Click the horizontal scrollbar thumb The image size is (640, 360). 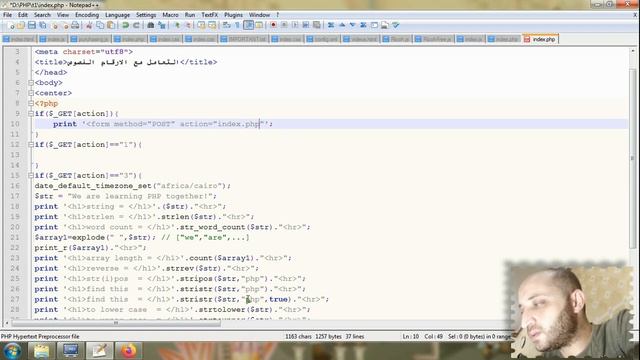tap(116, 323)
